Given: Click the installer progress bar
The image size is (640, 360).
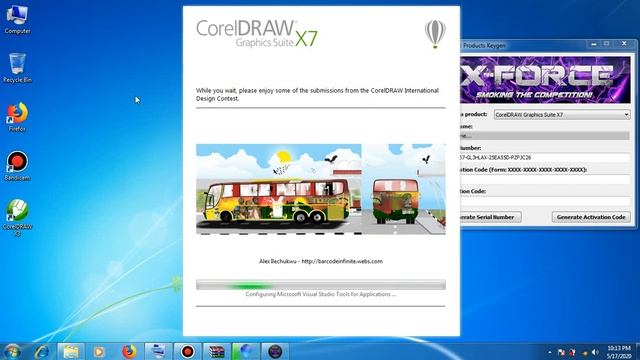Looking at the screenshot, I should (x=320, y=285).
